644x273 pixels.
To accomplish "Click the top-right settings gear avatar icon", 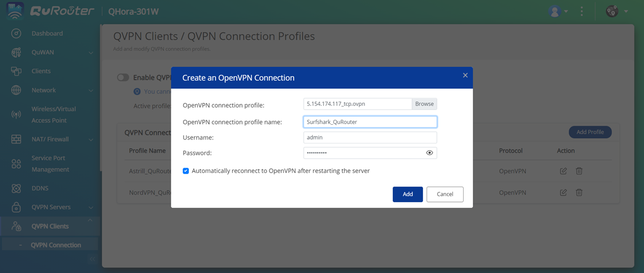I will pyautogui.click(x=612, y=11).
